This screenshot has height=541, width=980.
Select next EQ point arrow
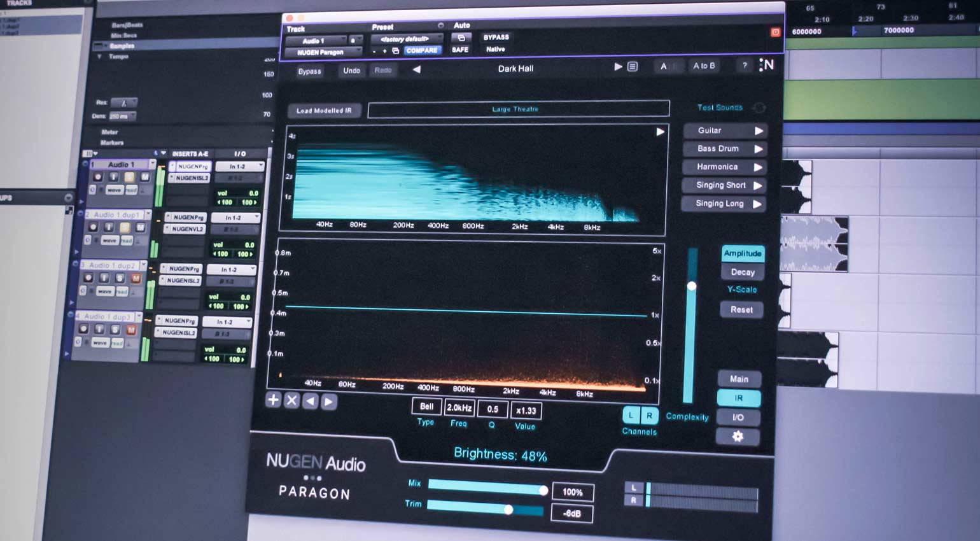pyautogui.click(x=328, y=402)
